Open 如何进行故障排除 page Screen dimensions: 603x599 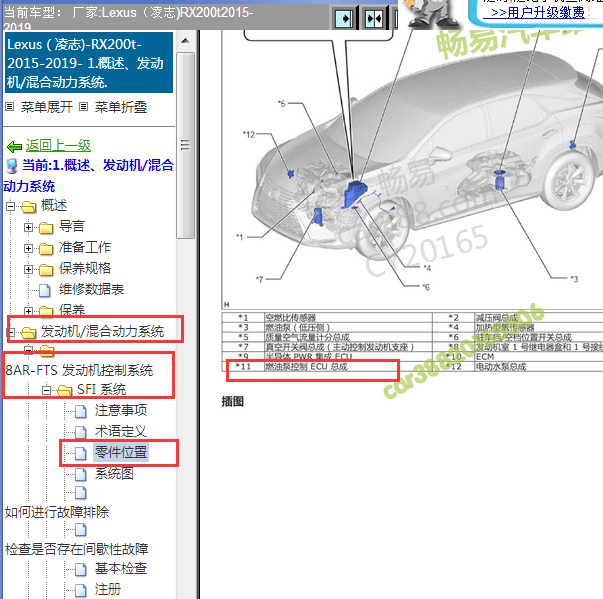pos(57,512)
